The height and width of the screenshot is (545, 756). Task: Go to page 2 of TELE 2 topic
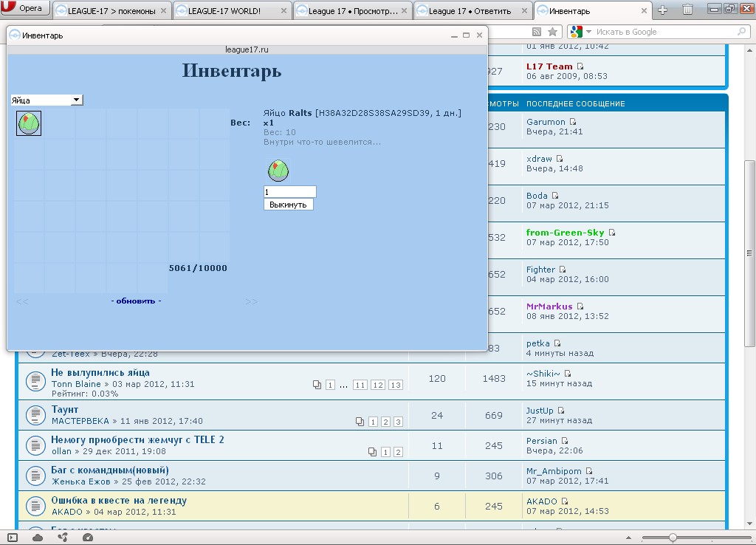398,452
